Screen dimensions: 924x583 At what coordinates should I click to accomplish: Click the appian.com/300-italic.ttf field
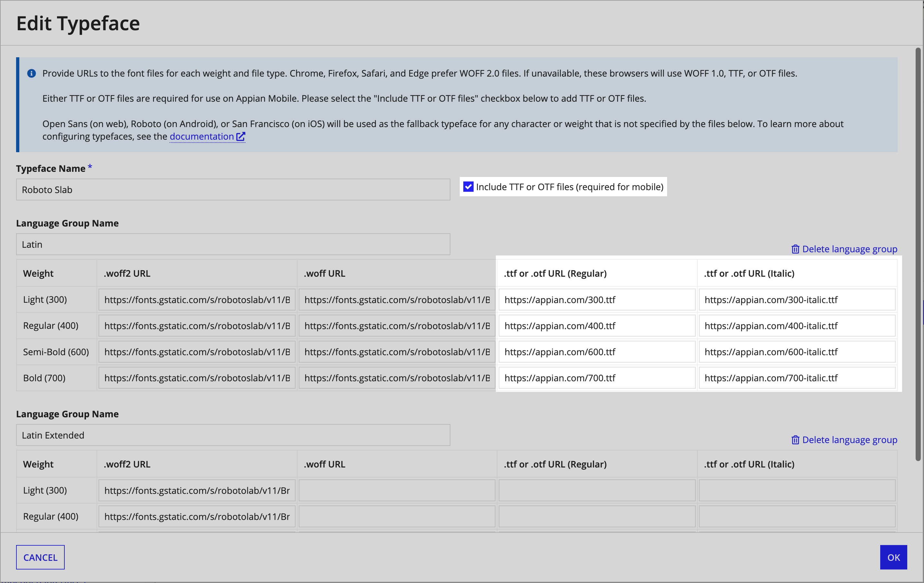(797, 300)
